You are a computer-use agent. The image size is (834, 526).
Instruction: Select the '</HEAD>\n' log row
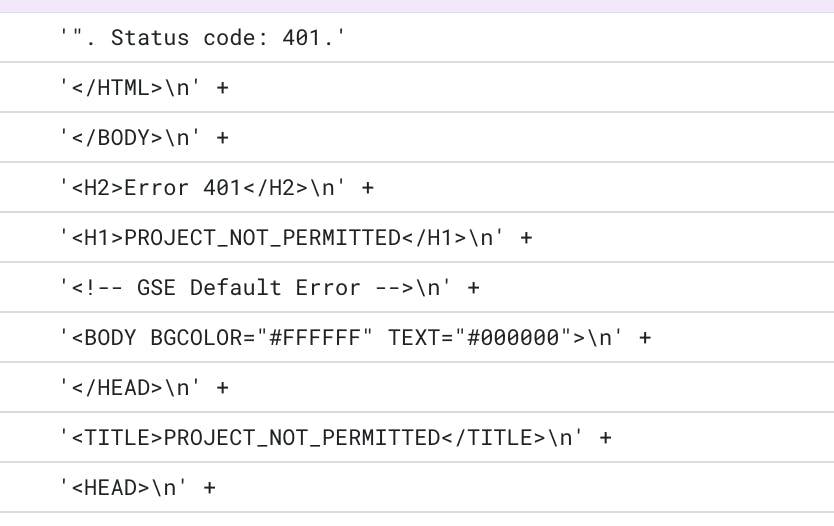tap(417, 388)
